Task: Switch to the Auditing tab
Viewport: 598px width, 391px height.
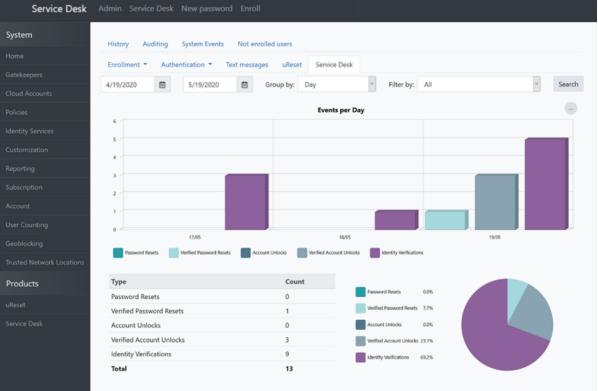Action: [x=155, y=44]
